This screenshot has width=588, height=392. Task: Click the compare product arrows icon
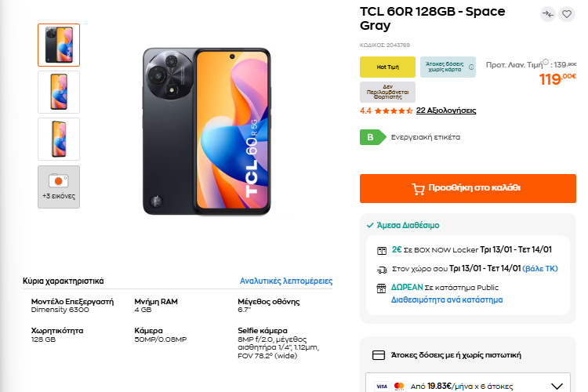click(548, 14)
